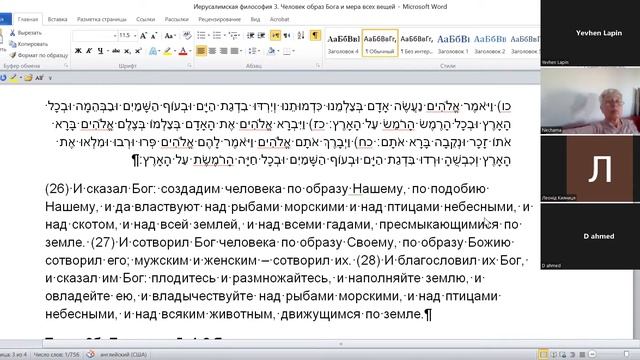The height and width of the screenshot is (360, 640).
Task: Shrink font size with small A icon
Action: click(154, 36)
